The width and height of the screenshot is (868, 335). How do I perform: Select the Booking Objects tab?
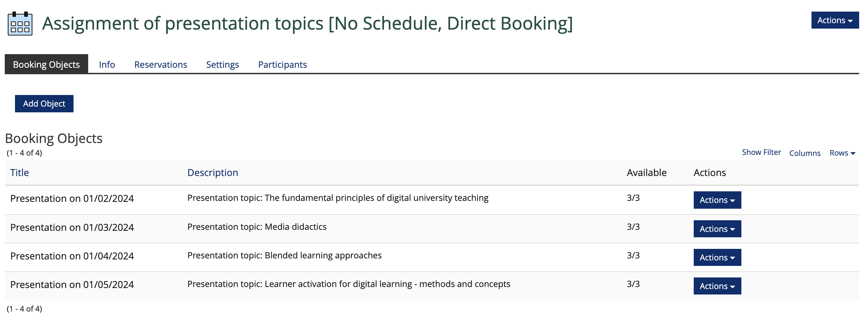click(46, 64)
